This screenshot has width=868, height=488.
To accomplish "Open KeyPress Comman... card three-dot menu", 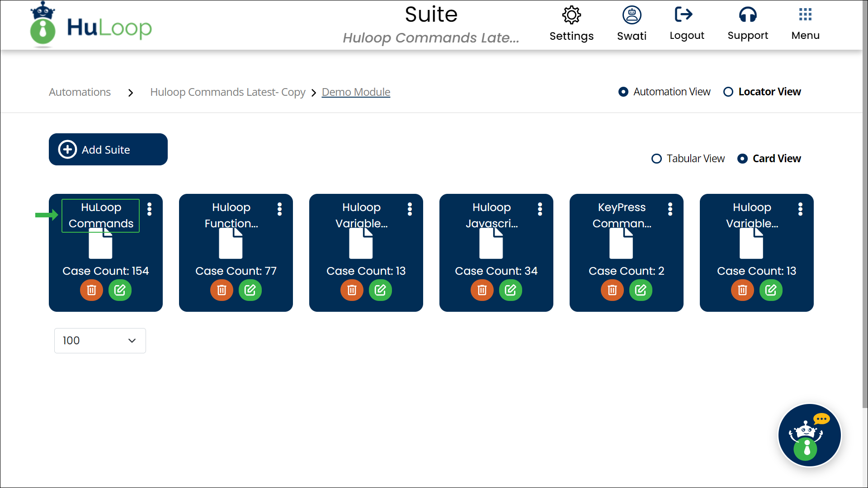I will pyautogui.click(x=670, y=209).
